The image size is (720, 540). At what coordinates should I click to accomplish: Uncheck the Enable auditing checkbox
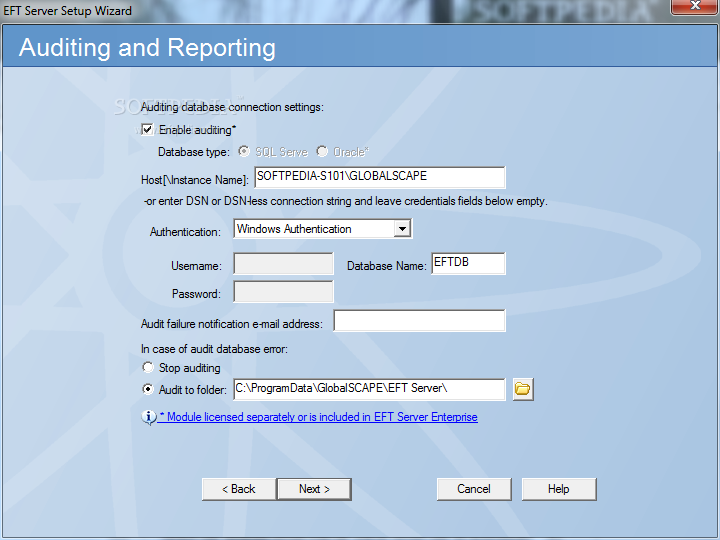pyautogui.click(x=147, y=130)
